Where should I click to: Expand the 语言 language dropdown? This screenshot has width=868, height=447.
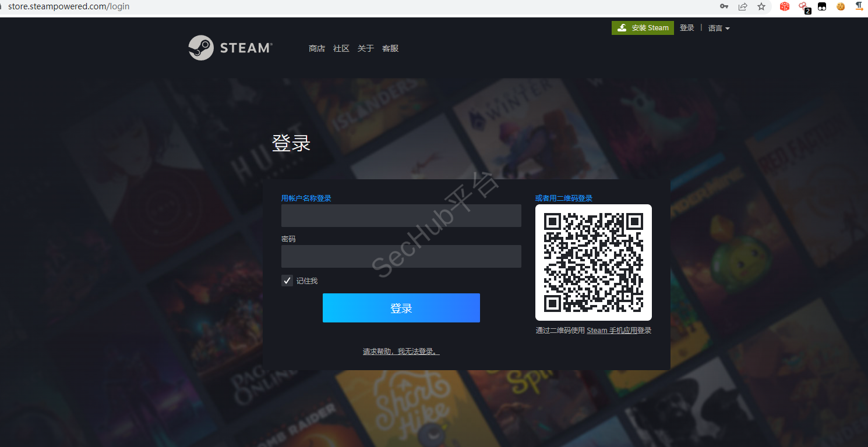tap(719, 28)
